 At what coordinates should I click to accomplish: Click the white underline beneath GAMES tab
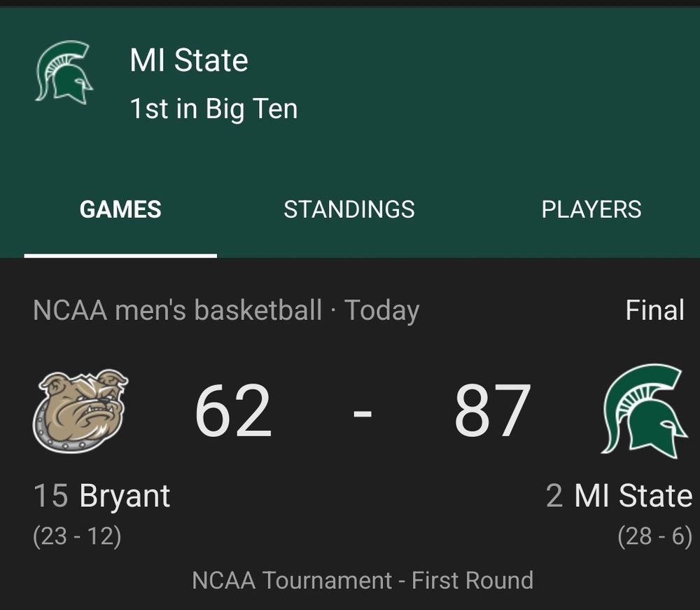120,256
